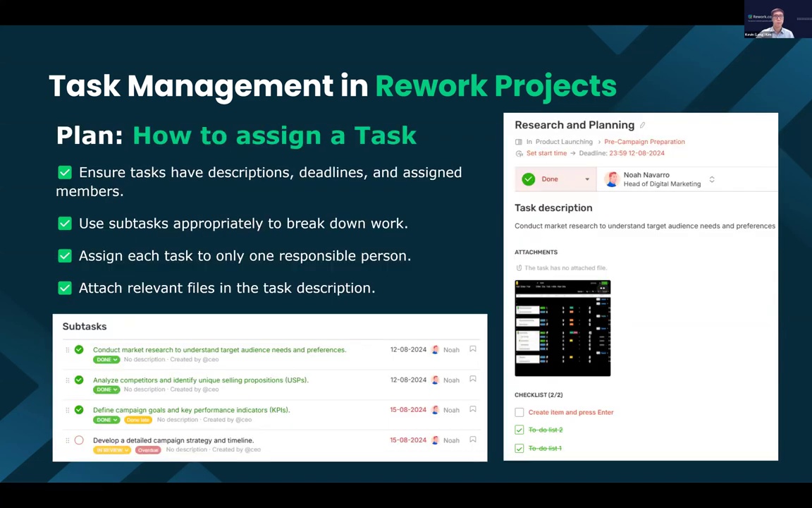Open Analyze competitors and identify USPs subtask

(200, 380)
